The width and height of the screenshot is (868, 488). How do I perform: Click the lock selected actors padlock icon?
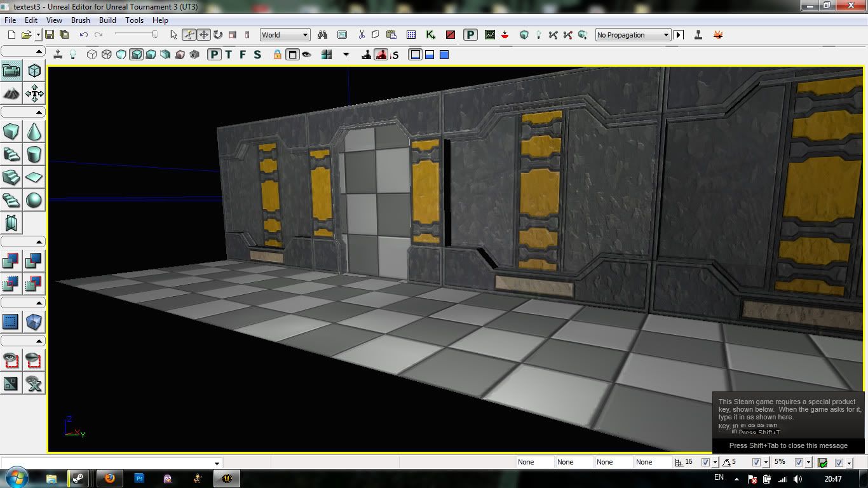tap(277, 55)
